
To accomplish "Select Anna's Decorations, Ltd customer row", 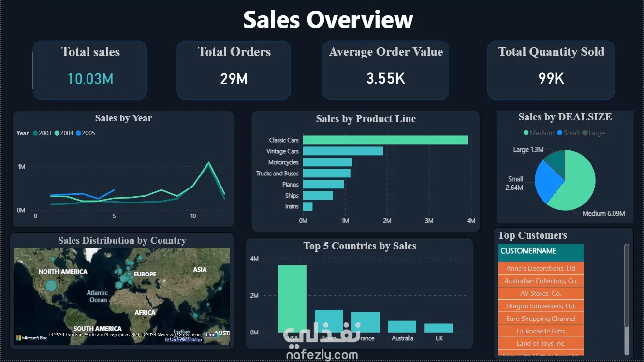I will 541,268.
